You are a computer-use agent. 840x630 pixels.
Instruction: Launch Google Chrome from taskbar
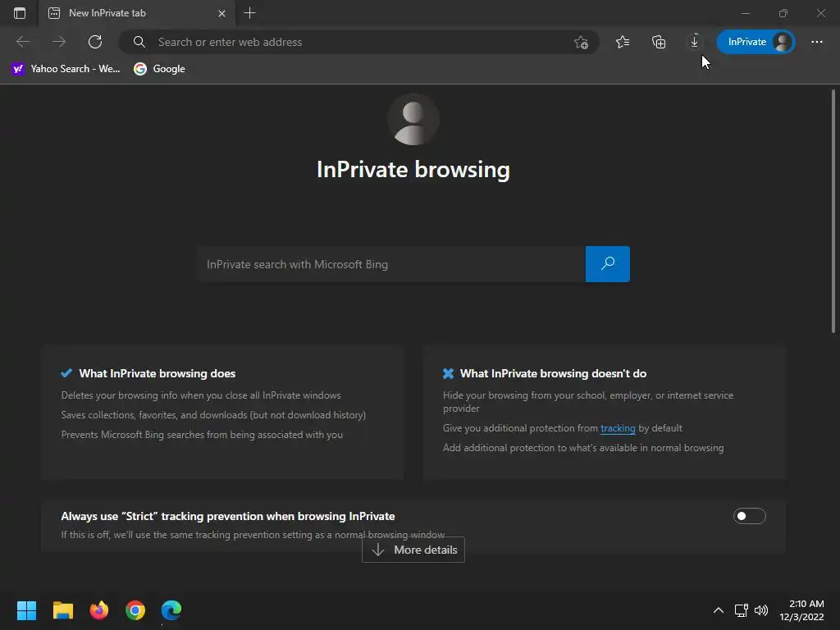[x=135, y=610]
